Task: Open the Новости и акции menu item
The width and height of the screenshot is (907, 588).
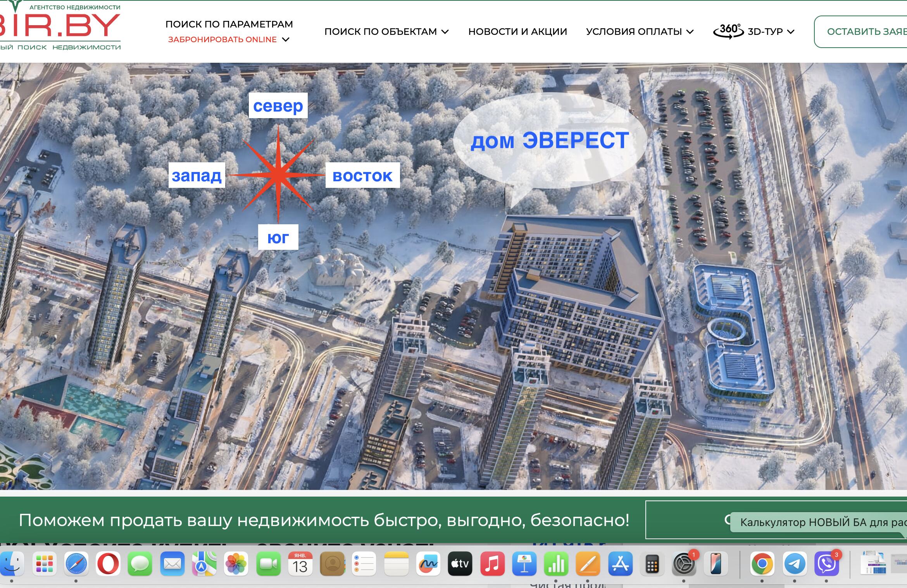Action: [517, 32]
